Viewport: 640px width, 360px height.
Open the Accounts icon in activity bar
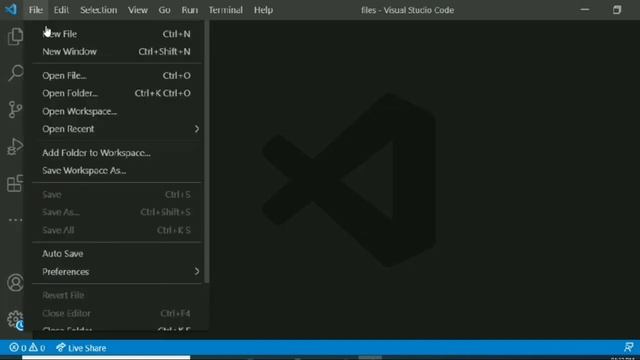click(x=16, y=283)
